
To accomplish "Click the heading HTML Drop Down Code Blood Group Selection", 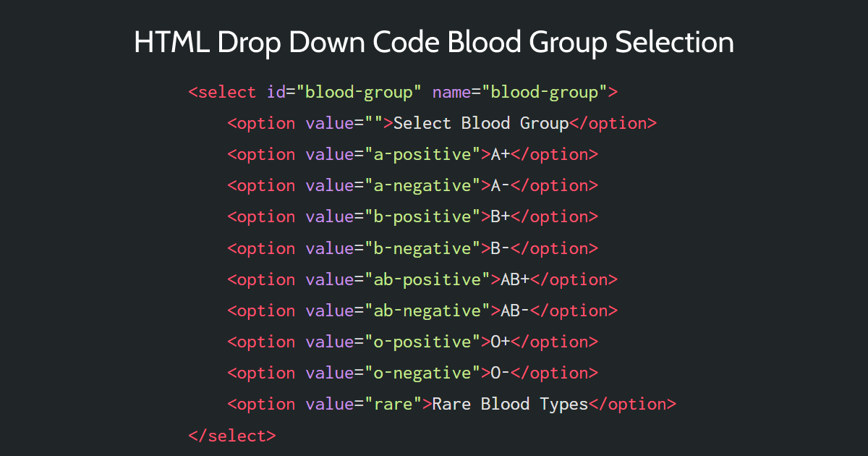I will click(x=434, y=43).
